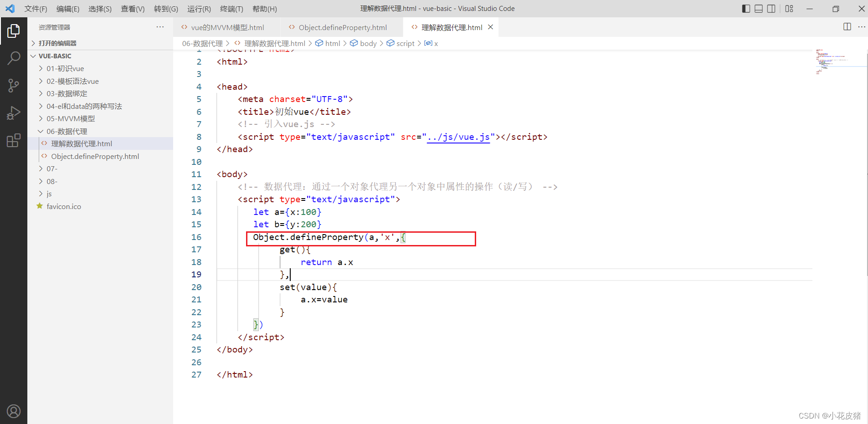Open the 编辑(E) menu
868x424 pixels.
coord(68,9)
